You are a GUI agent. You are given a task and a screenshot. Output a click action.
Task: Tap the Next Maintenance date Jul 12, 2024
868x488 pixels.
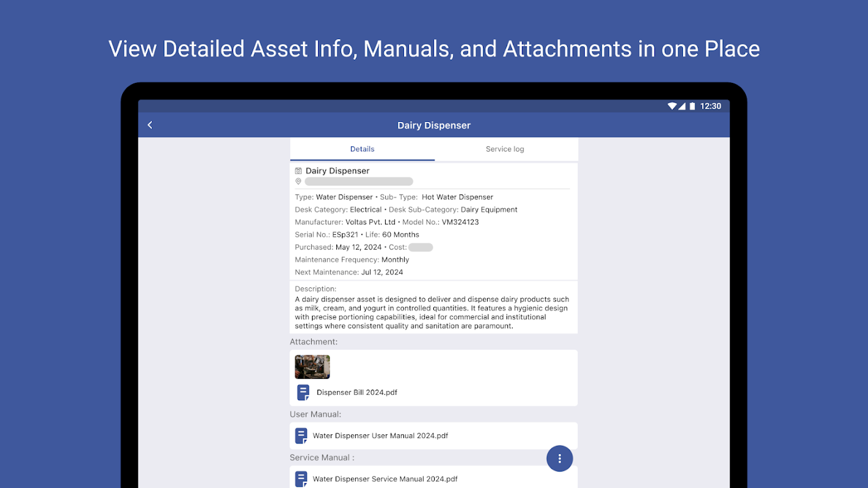pos(382,272)
